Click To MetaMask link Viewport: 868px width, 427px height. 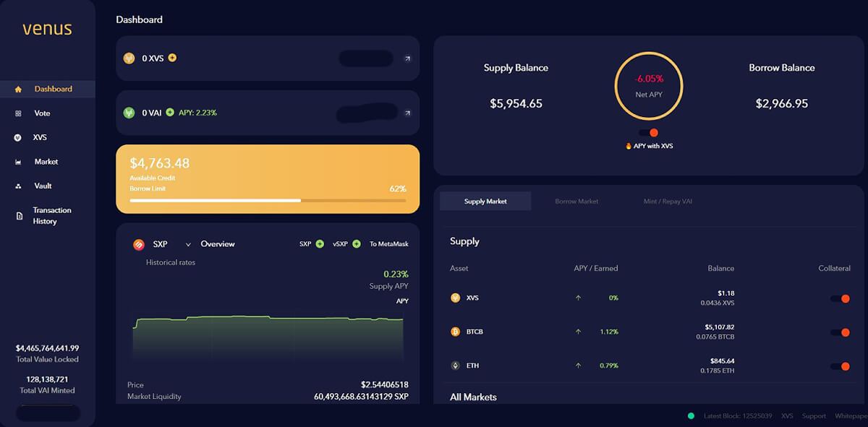coord(389,244)
